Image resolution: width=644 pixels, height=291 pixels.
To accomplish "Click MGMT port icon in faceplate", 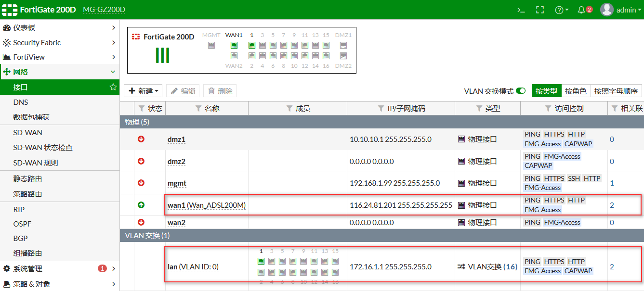I will [x=211, y=45].
